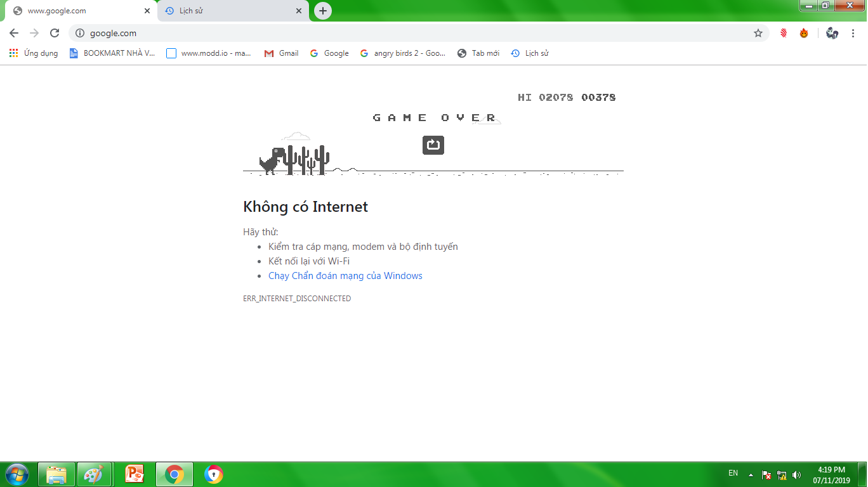Click the restart game button
The width and height of the screenshot is (868, 487).
point(433,145)
